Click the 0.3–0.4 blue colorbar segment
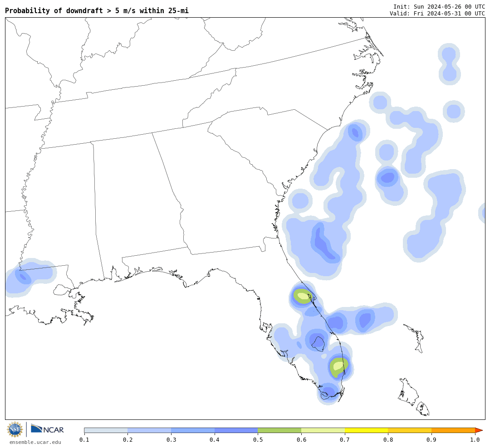490x448 pixels. point(193,430)
